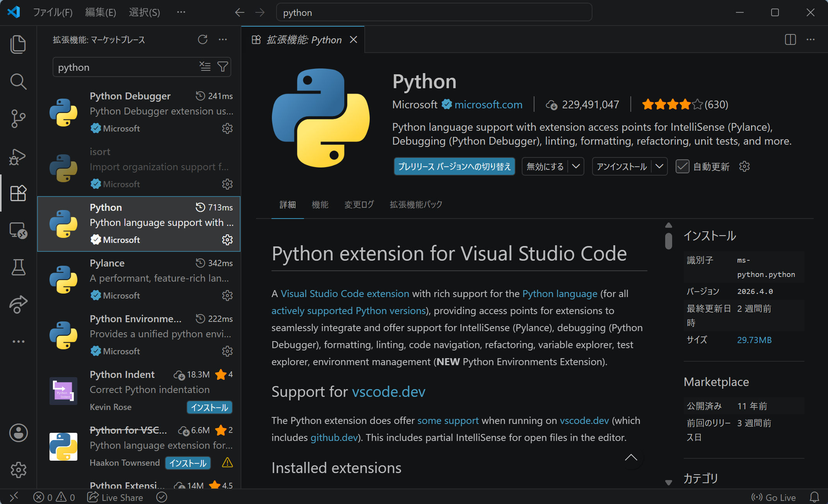Show warning on Python for VSCode extension
Viewport: 828px width, 504px height.
coord(227,463)
